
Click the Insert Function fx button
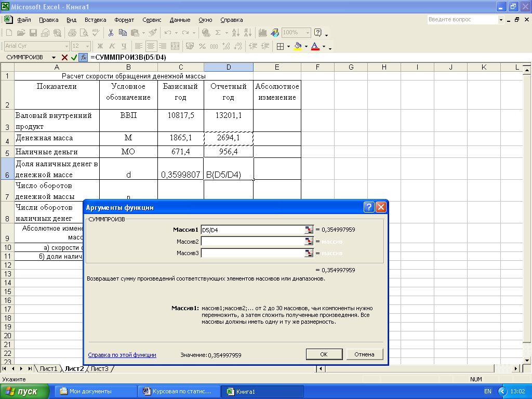coord(83,57)
